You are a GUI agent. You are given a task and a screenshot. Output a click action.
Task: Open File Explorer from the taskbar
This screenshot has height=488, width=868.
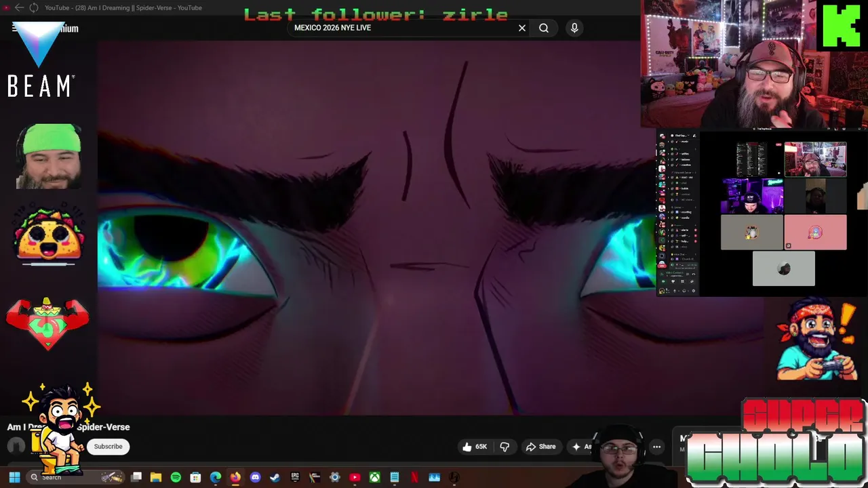[x=155, y=477]
